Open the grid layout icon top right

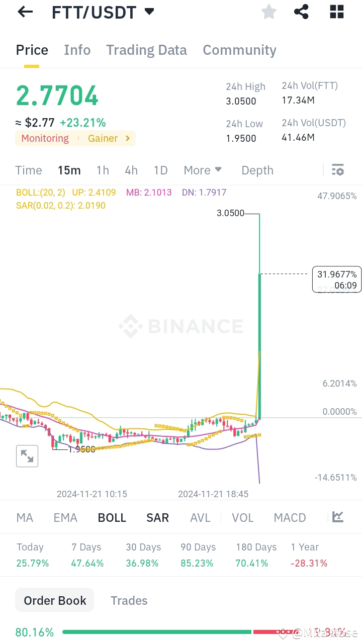coord(336,12)
